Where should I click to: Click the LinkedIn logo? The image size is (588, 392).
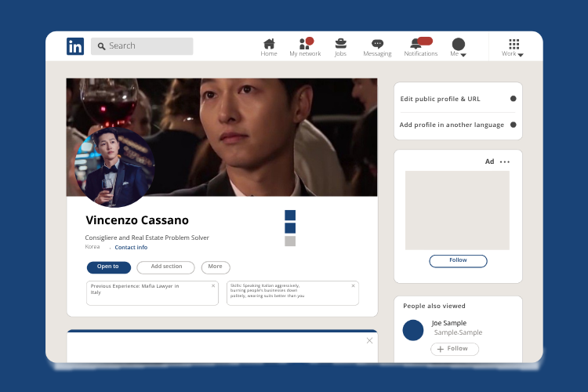tap(75, 46)
